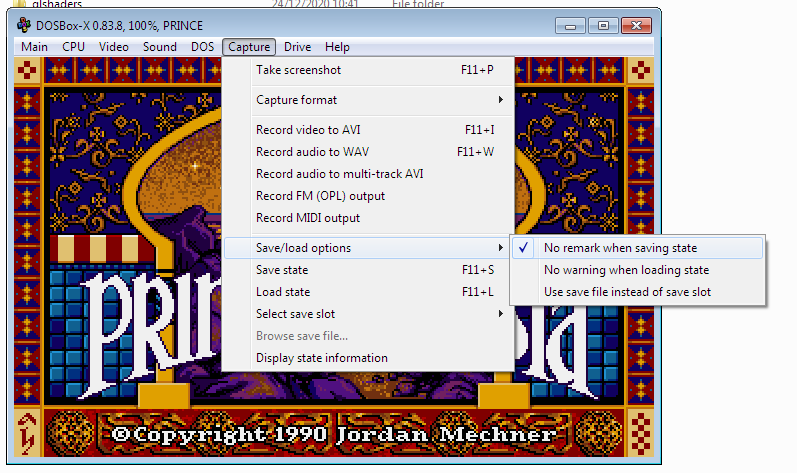Open the DOS menu

(202, 47)
